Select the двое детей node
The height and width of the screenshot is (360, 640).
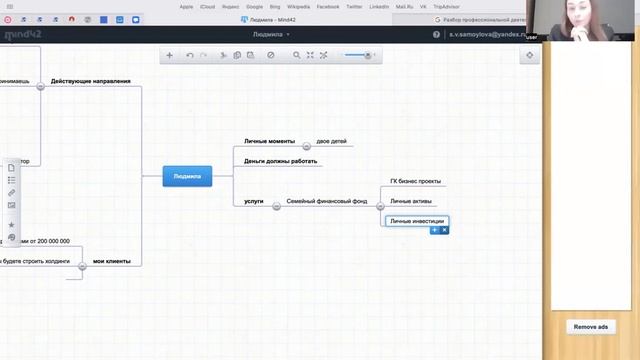click(331, 141)
